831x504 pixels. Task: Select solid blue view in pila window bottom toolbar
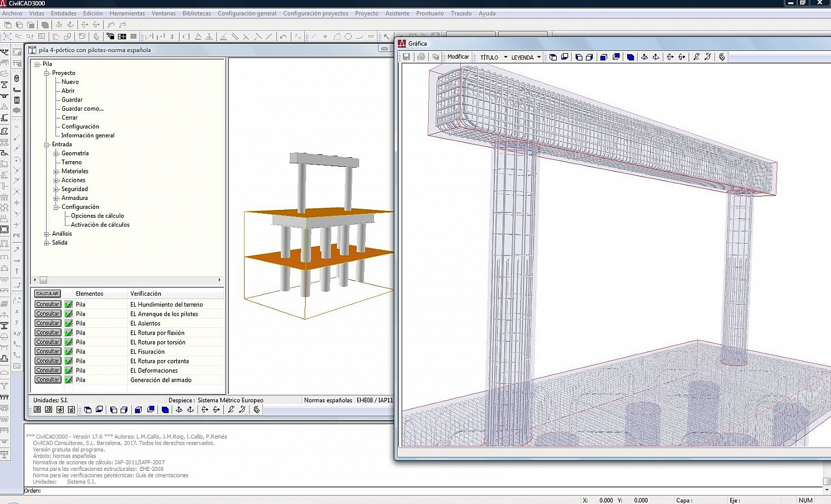click(x=165, y=410)
